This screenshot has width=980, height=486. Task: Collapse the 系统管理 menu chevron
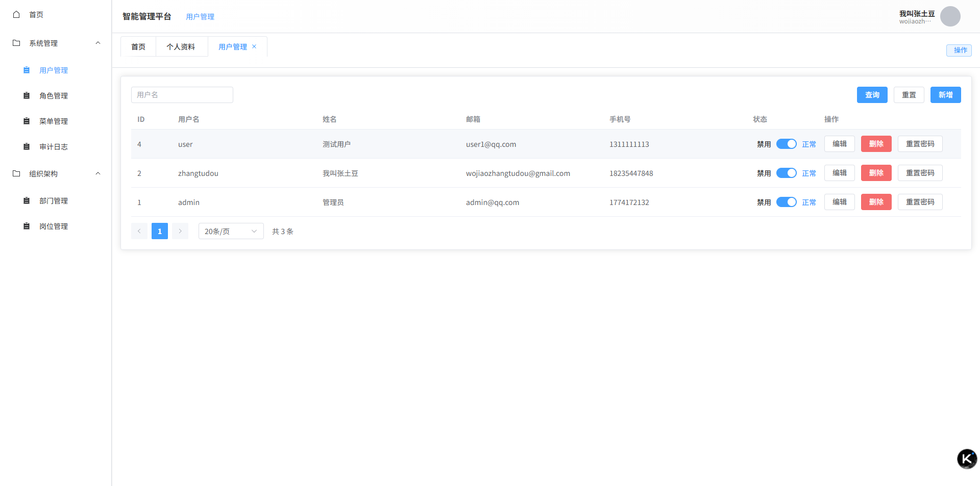click(98, 43)
